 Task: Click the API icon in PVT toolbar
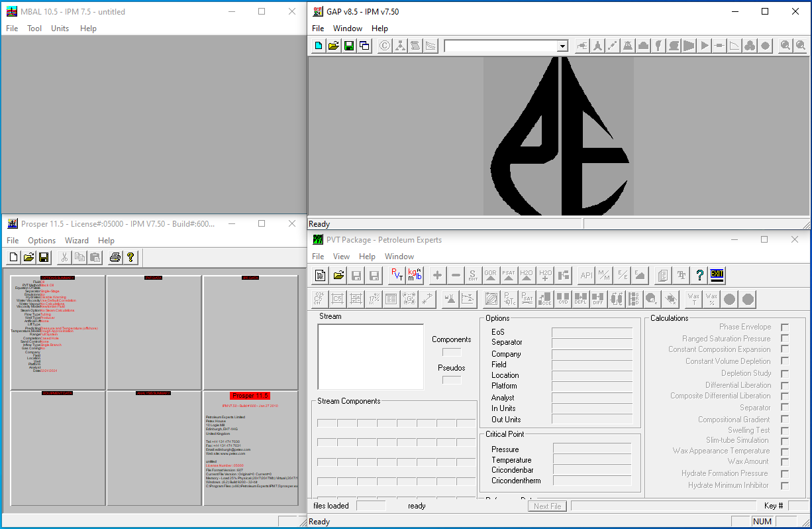tap(586, 275)
